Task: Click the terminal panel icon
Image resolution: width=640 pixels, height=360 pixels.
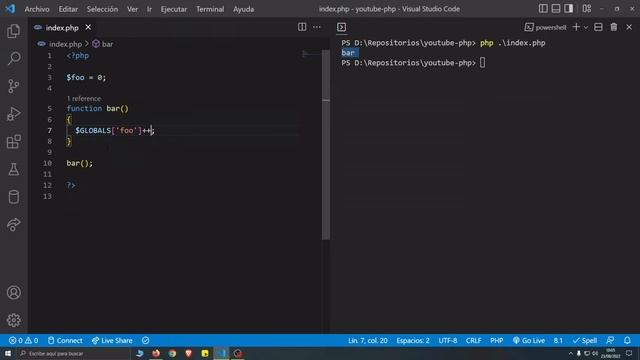Action: coord(342,27)
